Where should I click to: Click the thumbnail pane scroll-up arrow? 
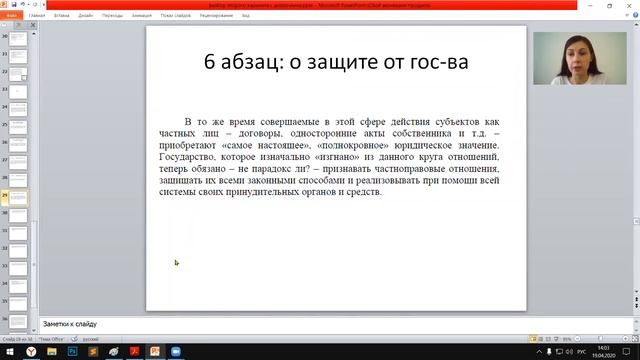34,34
